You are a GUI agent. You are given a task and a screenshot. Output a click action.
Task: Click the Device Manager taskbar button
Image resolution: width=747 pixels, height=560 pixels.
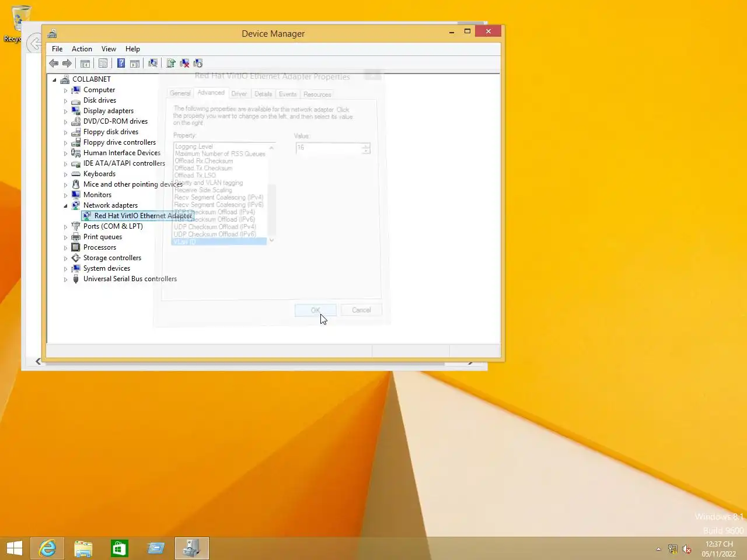[x=192, y=548]
